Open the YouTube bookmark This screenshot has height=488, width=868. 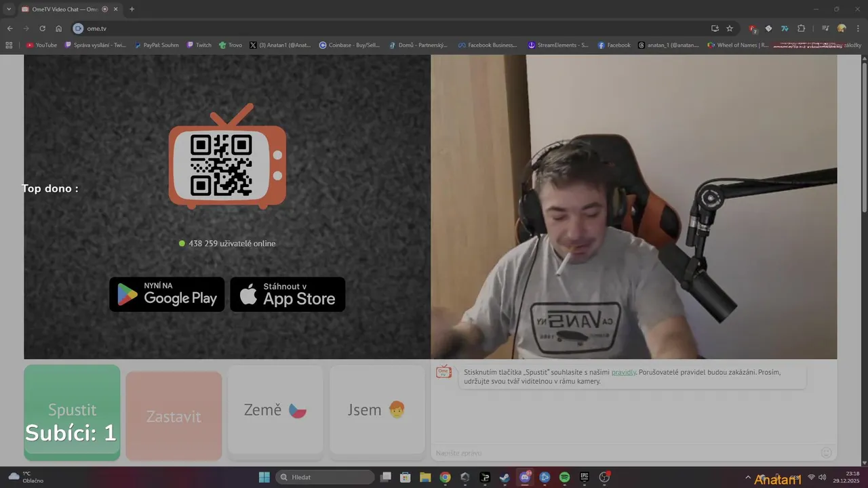point(41,45)
